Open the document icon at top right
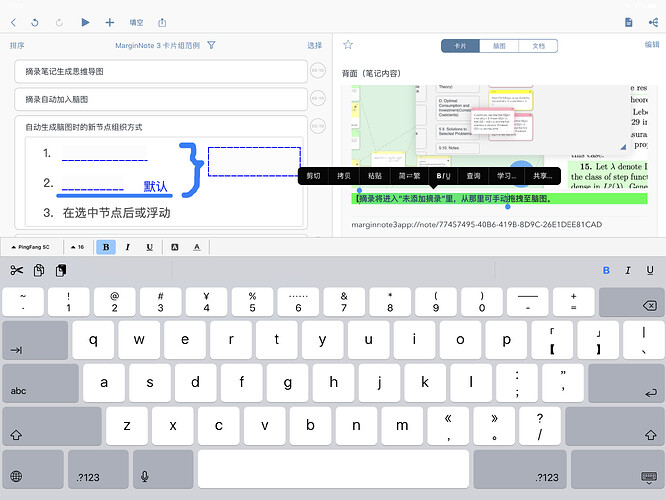This screenshot has height=500, width=666. [x=629, y=22]
